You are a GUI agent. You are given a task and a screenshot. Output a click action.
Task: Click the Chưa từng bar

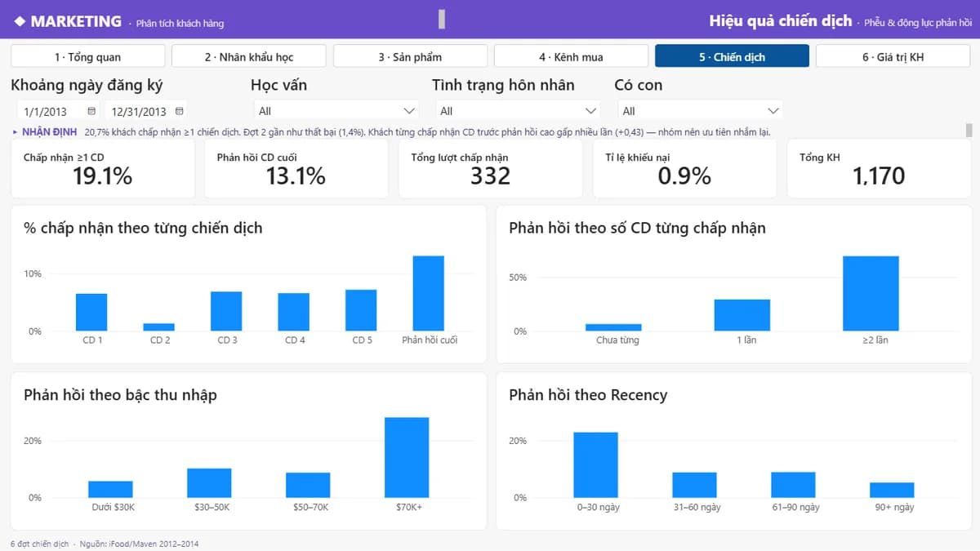(613, 327)
